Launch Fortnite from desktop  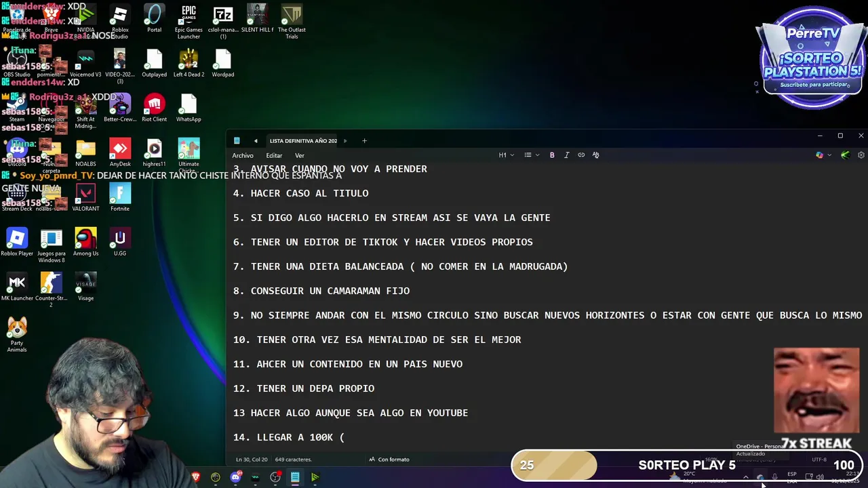tap(120, 198)
